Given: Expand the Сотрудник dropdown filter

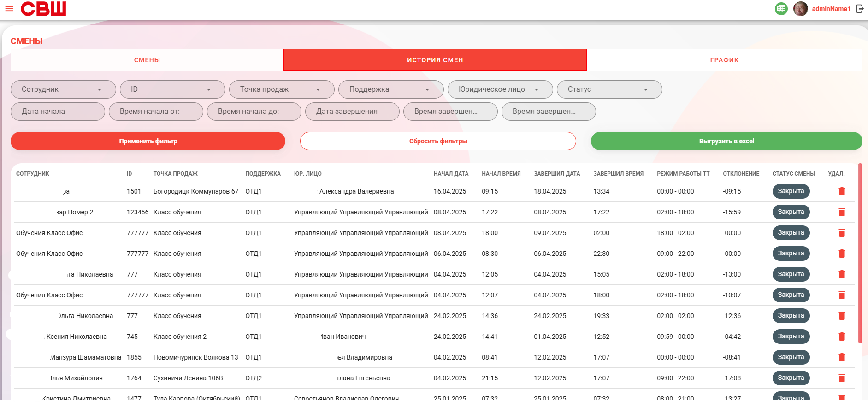Looking at the screenshot, I should [63, 89].
